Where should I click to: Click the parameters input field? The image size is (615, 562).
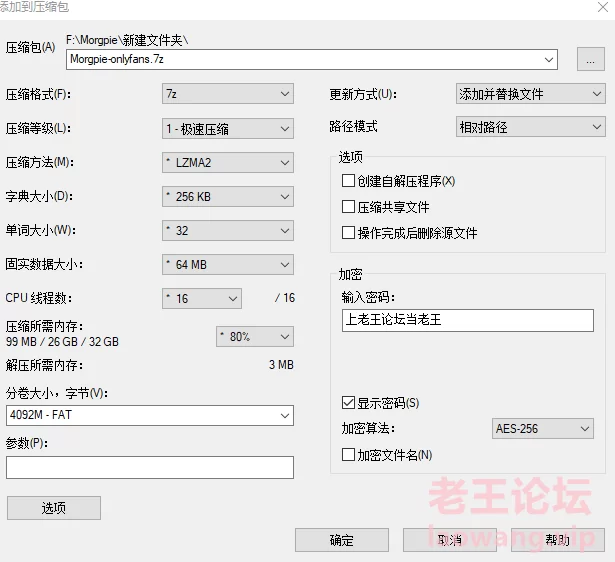point(150,468)
